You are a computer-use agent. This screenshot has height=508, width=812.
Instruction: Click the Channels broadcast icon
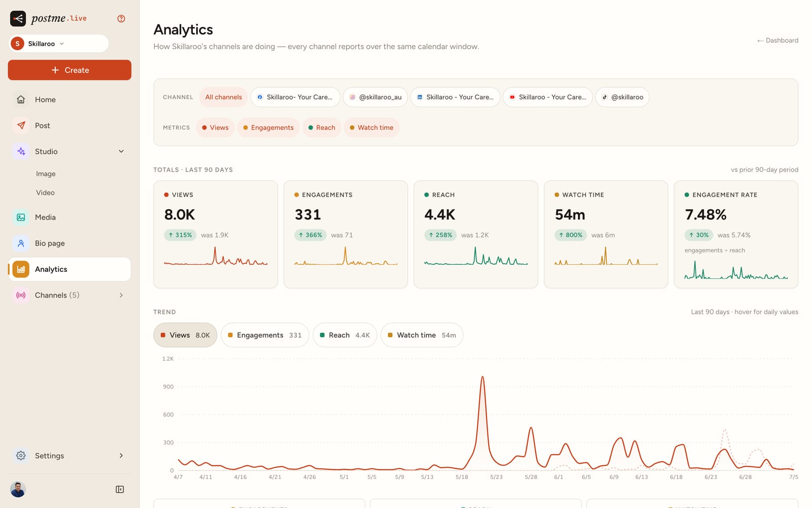click(x=21, y=295)
